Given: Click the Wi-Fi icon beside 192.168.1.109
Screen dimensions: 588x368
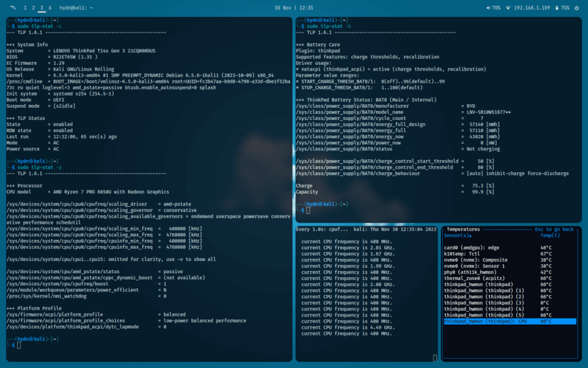Looking at the screenshot, I should coord(508,8).
